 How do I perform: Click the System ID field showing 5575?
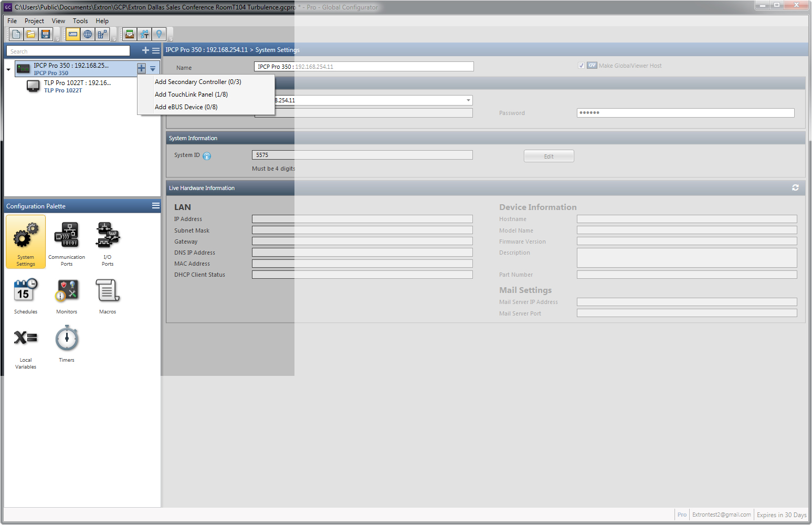(x=362, y=155)
